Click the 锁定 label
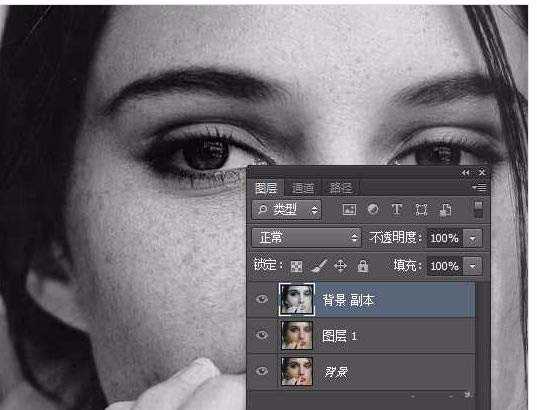The width and height of the screenshot is (537, 410). [267, 265]
